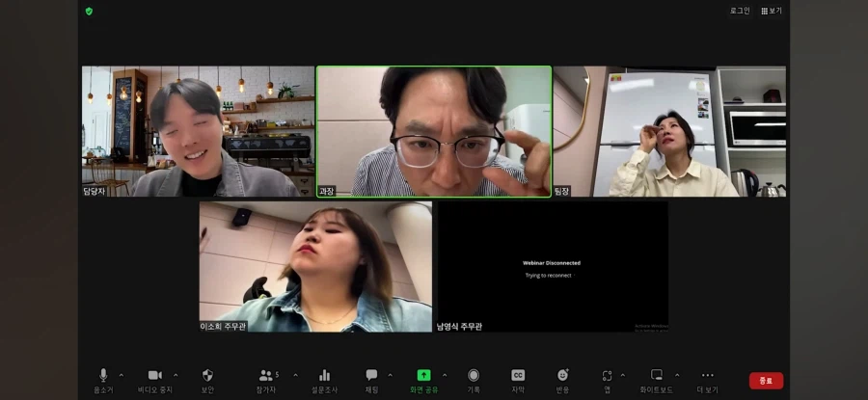Change layout with the 보기 button
The image size is (868, 400).
point(772,11)
